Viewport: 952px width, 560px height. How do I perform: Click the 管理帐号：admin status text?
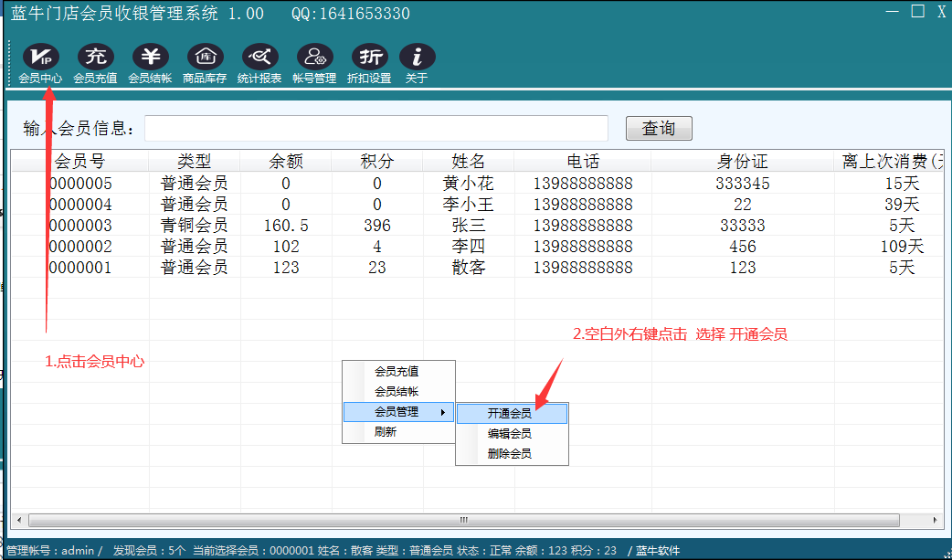tap(51, 551)
